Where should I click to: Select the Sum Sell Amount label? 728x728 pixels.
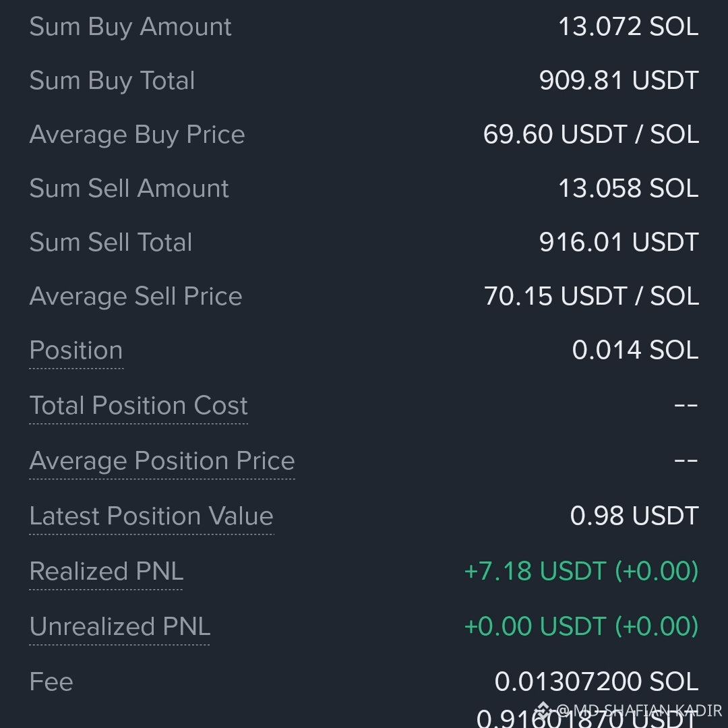[129, 188]
